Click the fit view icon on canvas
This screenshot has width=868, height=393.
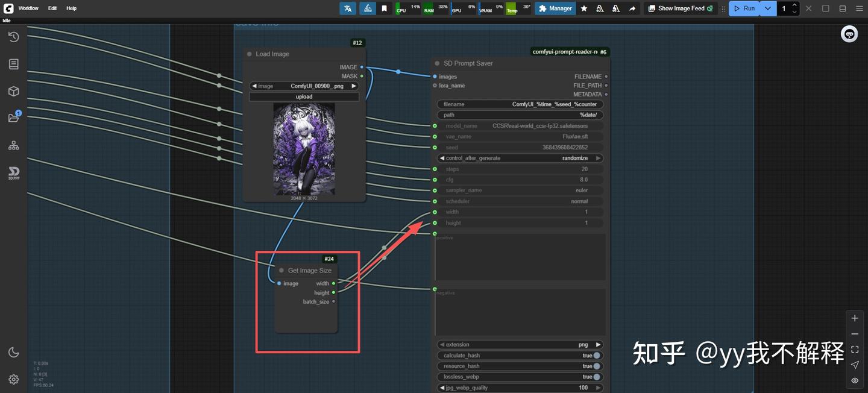[x=855, y=350]
